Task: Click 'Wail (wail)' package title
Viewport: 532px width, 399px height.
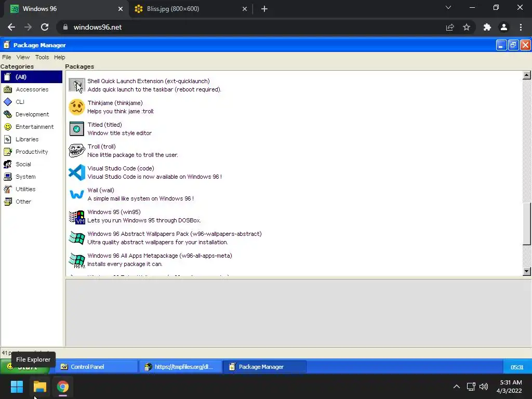Action: point(101,190)
